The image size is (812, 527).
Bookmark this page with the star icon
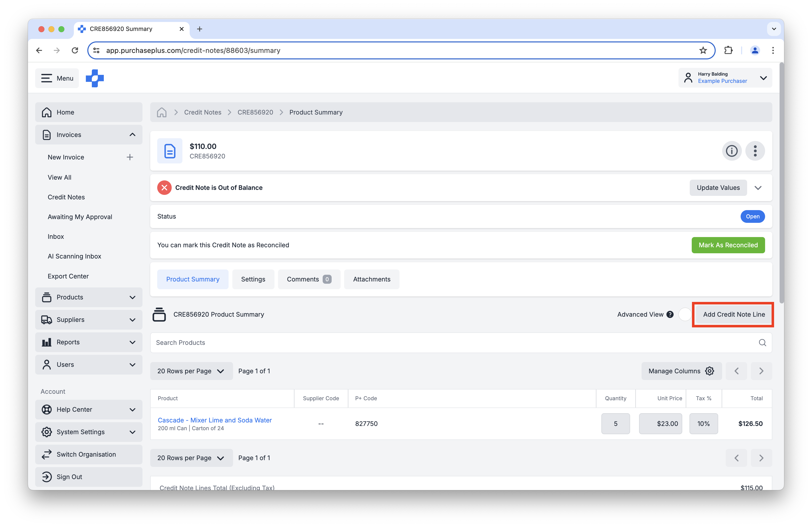(703, 50)
